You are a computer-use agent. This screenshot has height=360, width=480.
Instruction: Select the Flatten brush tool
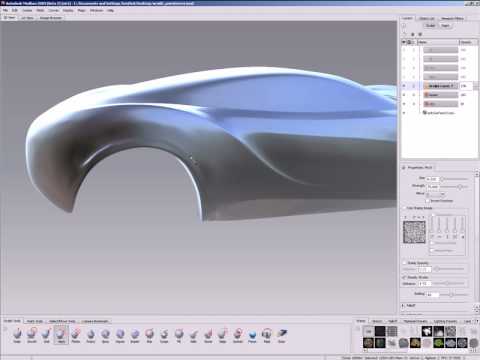coord(76,334)
